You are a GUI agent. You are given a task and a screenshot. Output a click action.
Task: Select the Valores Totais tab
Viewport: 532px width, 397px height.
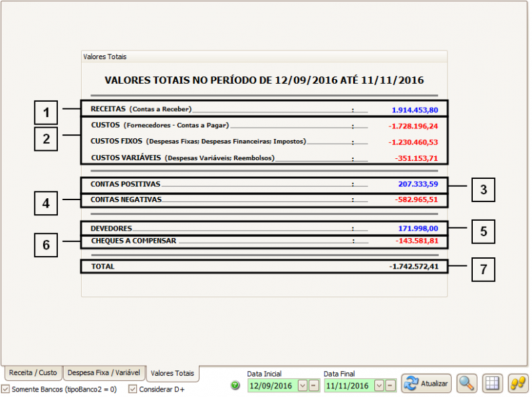point(173,374)
